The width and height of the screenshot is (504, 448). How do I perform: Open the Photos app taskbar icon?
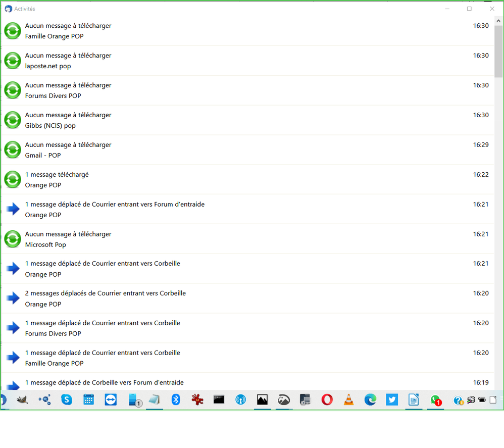[x=262, y=400]
